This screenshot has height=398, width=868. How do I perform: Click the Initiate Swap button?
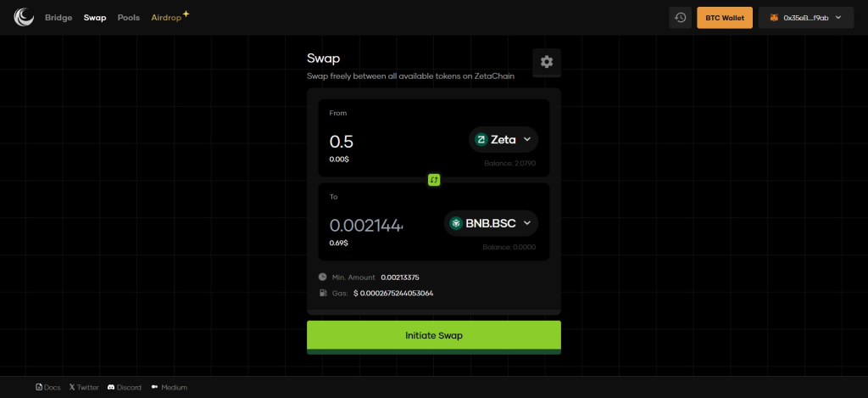[x=434, y=335]
